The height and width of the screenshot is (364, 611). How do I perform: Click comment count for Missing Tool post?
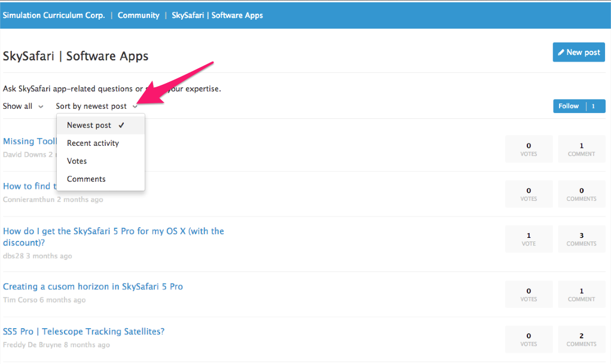581,149
